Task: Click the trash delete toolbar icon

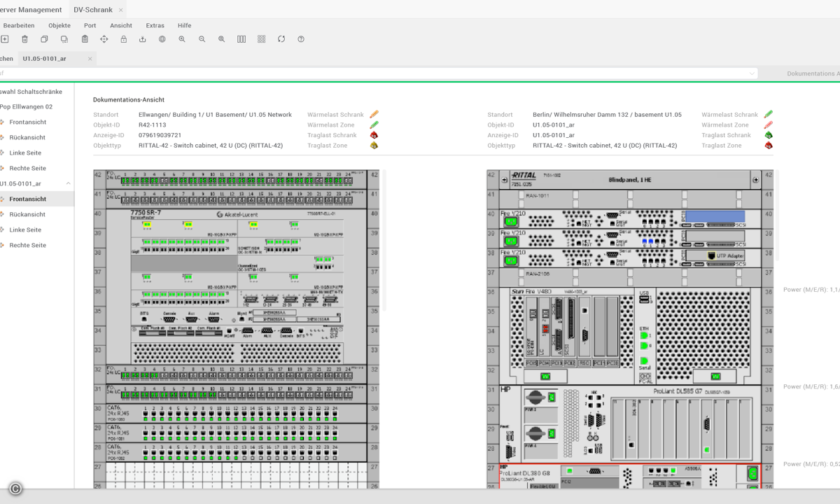Action: (24, 39)
